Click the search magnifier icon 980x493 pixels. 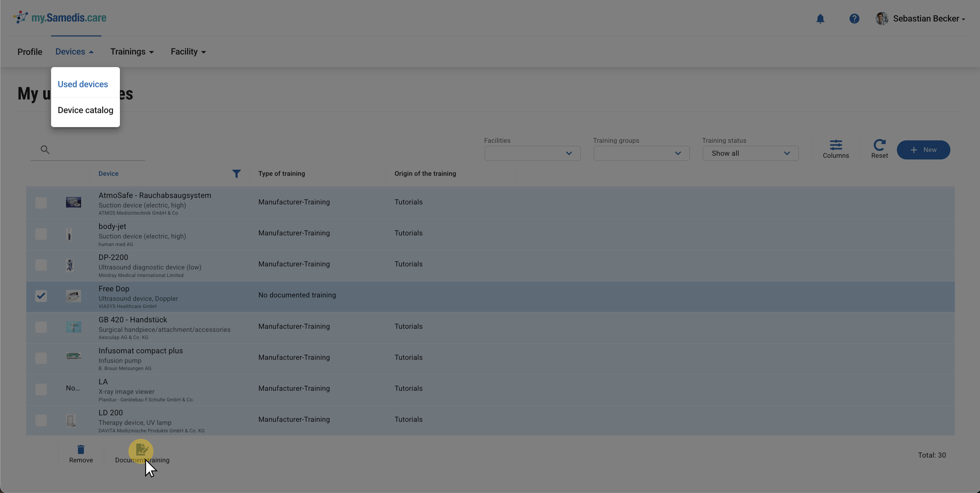pyautogui.click(x=45, y=150)
